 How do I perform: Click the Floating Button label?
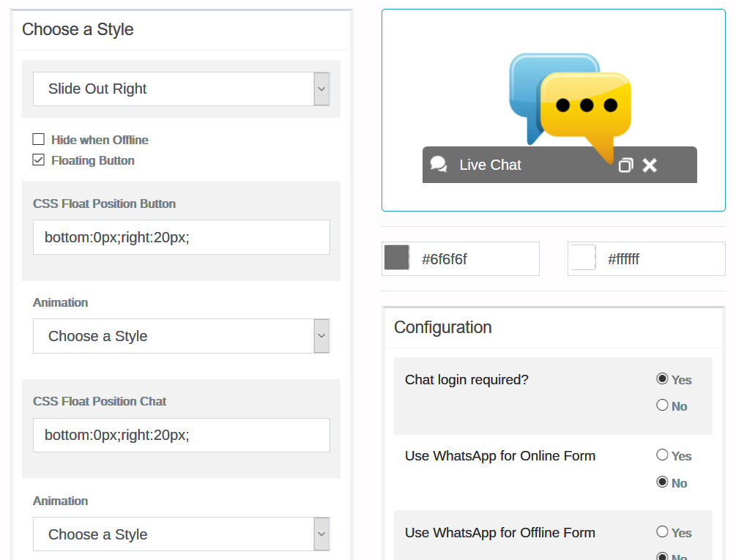[x=92, y=160]
